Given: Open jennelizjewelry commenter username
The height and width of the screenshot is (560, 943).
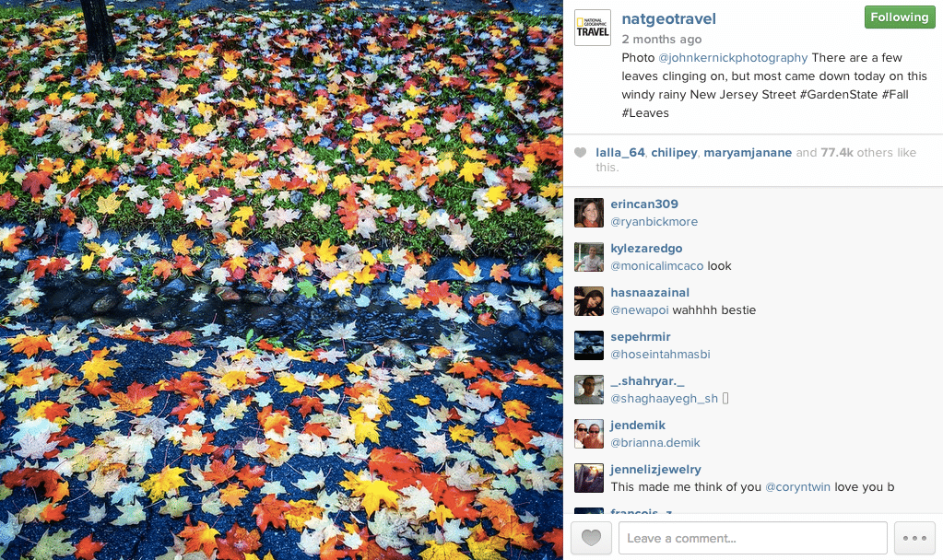Looking at the screenshot, I should point(655,469).
